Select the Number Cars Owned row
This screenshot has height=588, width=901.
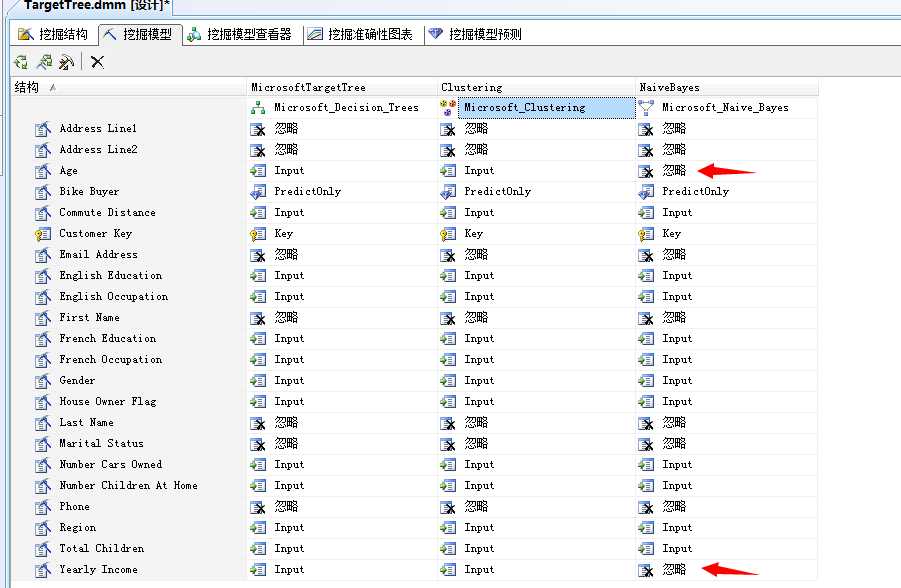point(129,464)
